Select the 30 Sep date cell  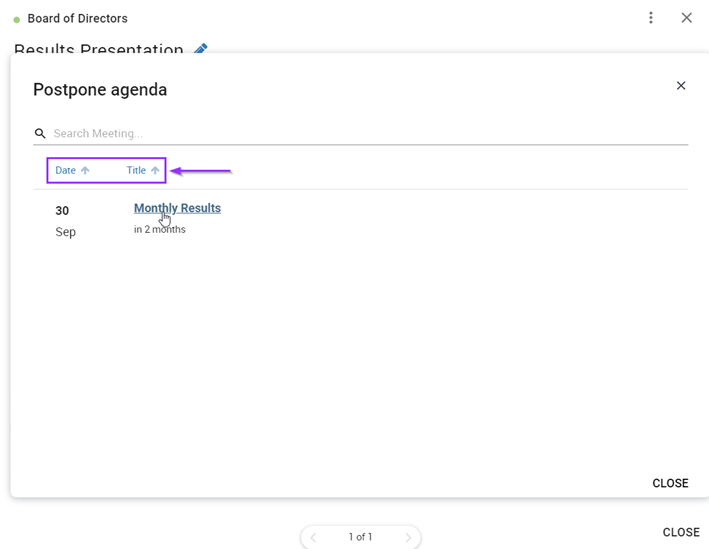point(65,221)
